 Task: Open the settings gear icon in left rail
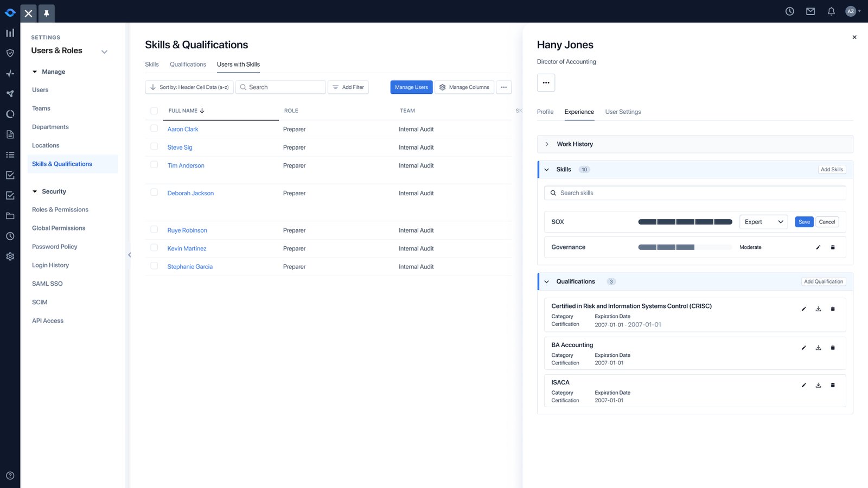(x=10, y=256)
